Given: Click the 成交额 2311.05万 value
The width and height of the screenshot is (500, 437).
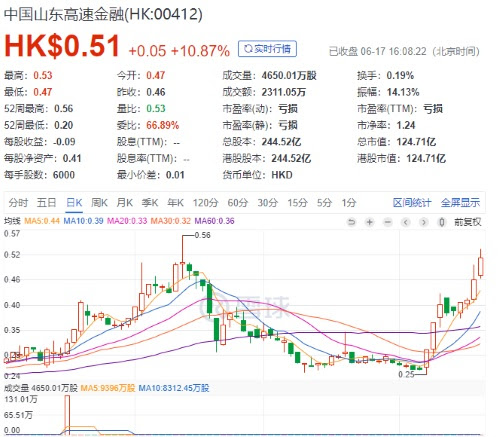Looking at the screenshot, I should click(284, 92).
